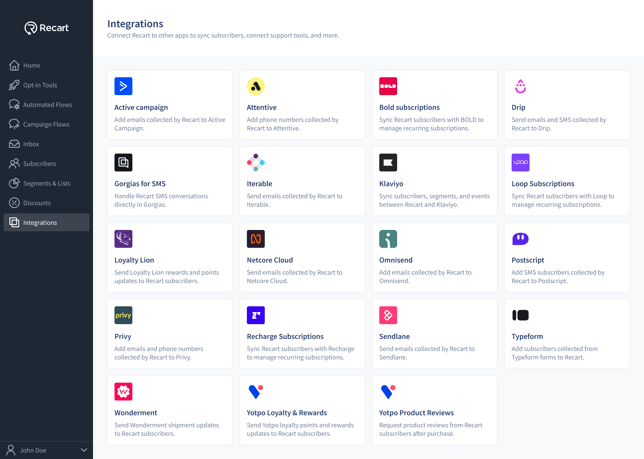Click the Inbox envelope icon

14,144
